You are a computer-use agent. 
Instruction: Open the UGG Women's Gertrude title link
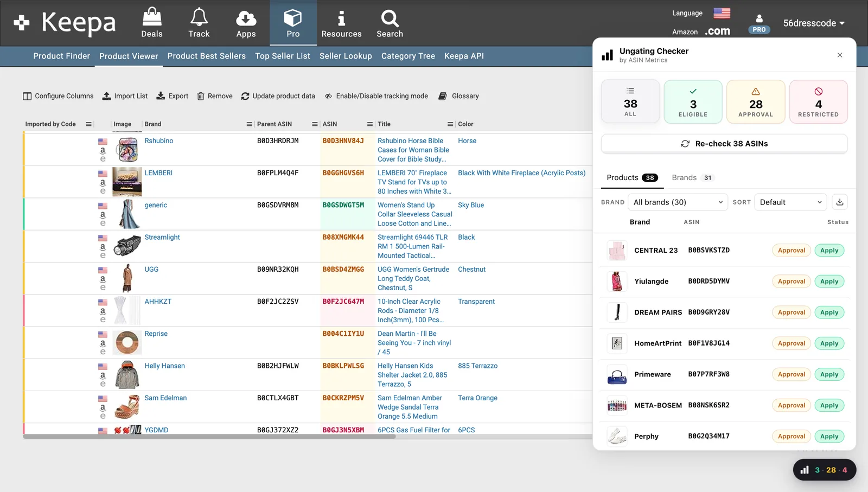tap(413, 279)
